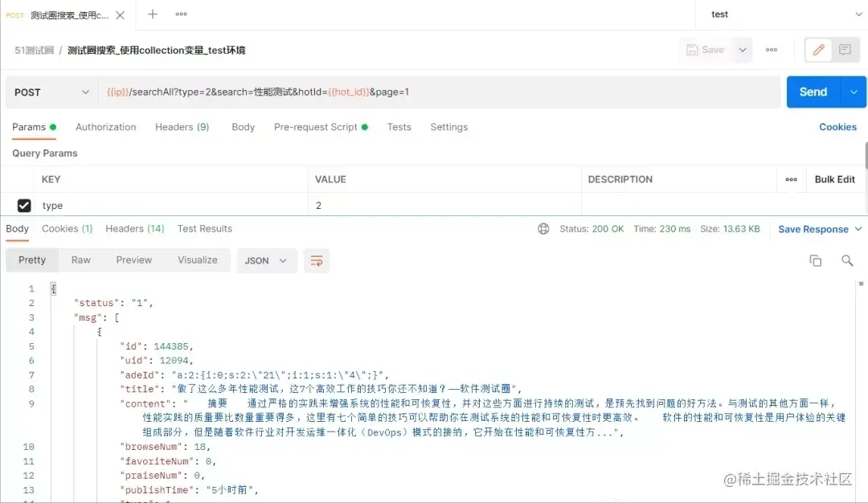Open the JSON format dropdown
The width and height of the screenshot is (868, 503).
(267, 260)
